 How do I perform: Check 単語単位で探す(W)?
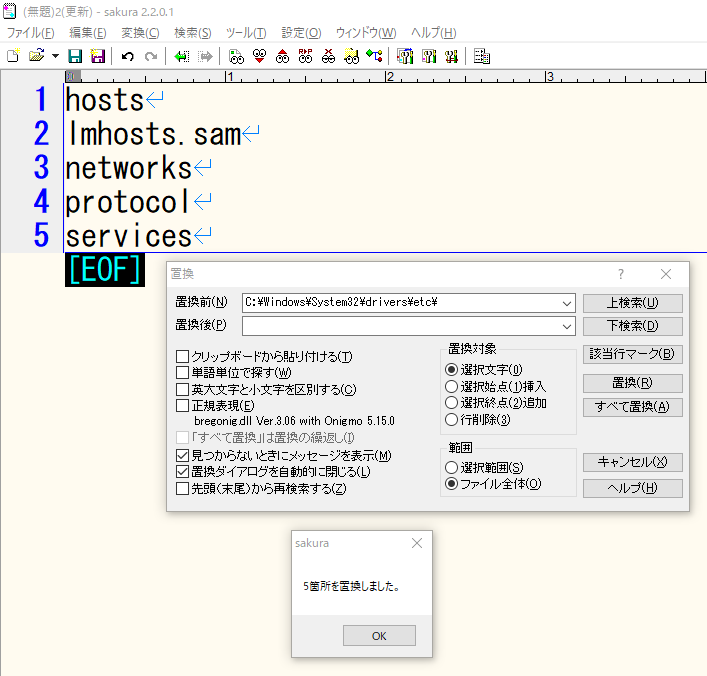tap(182, 373)
